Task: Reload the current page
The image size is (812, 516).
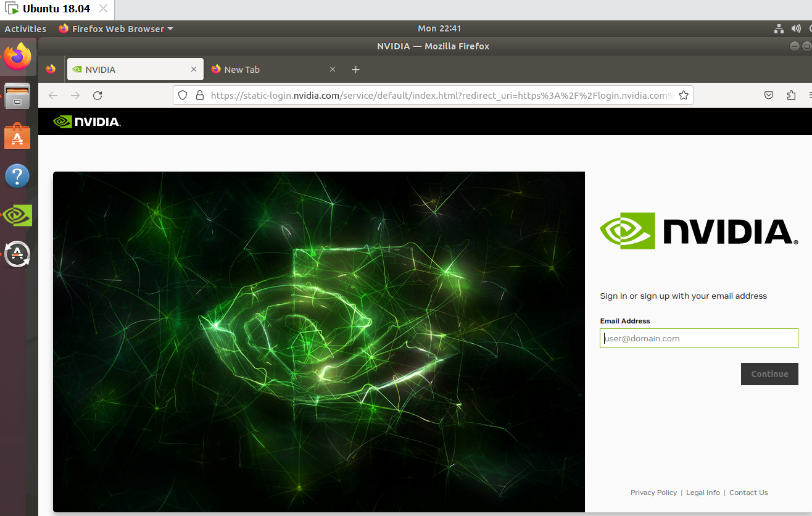Action: [x=97, y=95]
